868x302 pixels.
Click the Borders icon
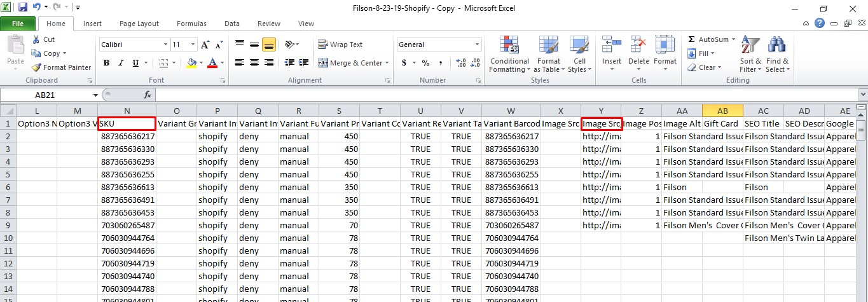pos(163,63)
